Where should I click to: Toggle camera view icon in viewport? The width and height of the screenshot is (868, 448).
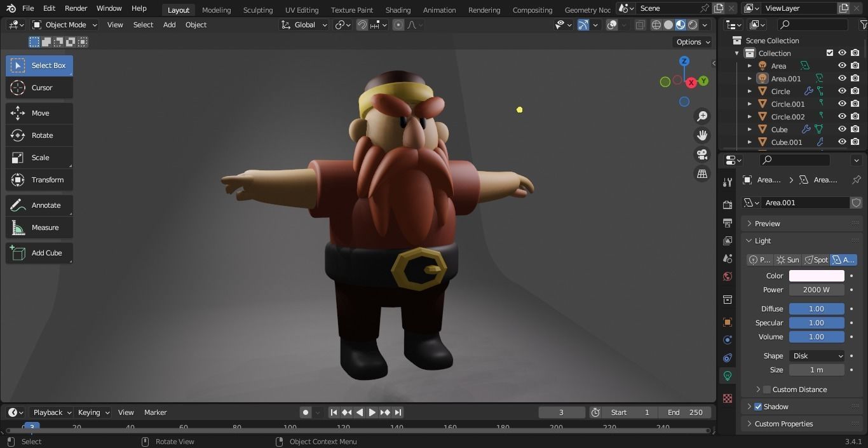tap(702, 154)
